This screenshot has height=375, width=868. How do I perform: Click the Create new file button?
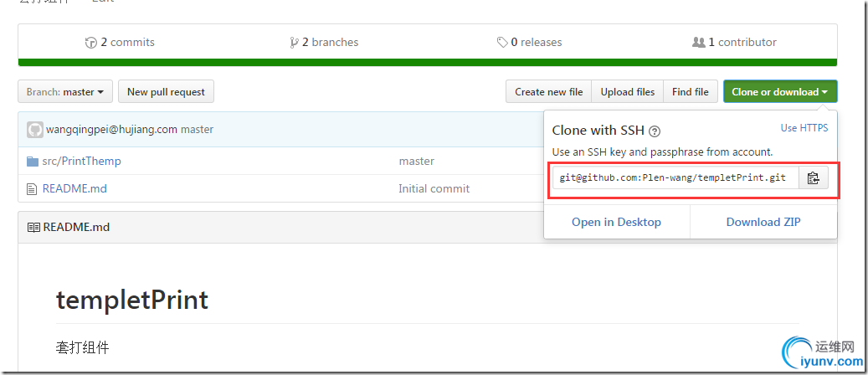(x=548, y=92)
